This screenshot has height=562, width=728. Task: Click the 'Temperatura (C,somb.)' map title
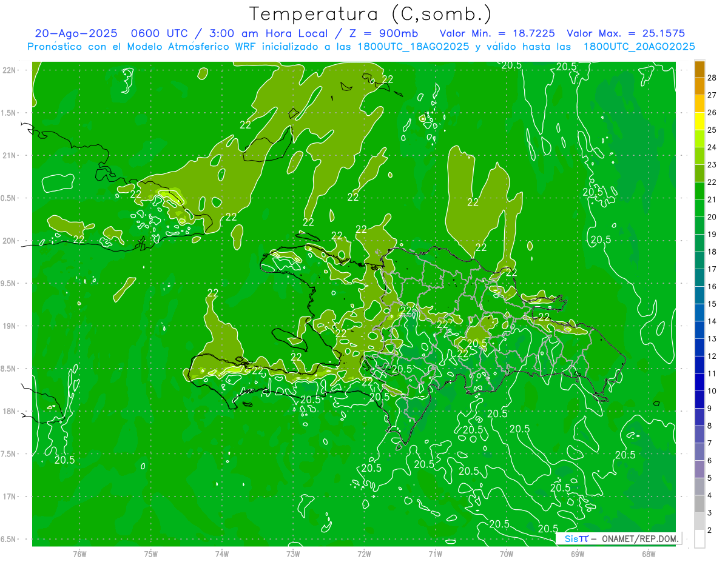pos(370,13)
